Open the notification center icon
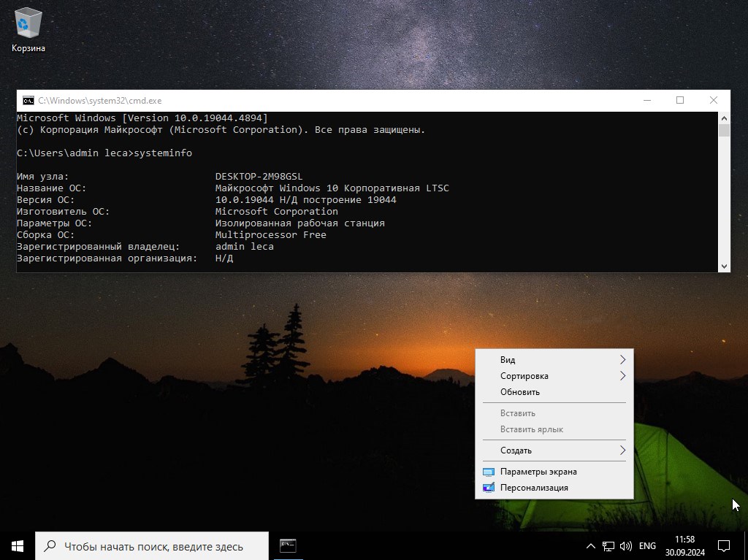 [x=724, y=546]
